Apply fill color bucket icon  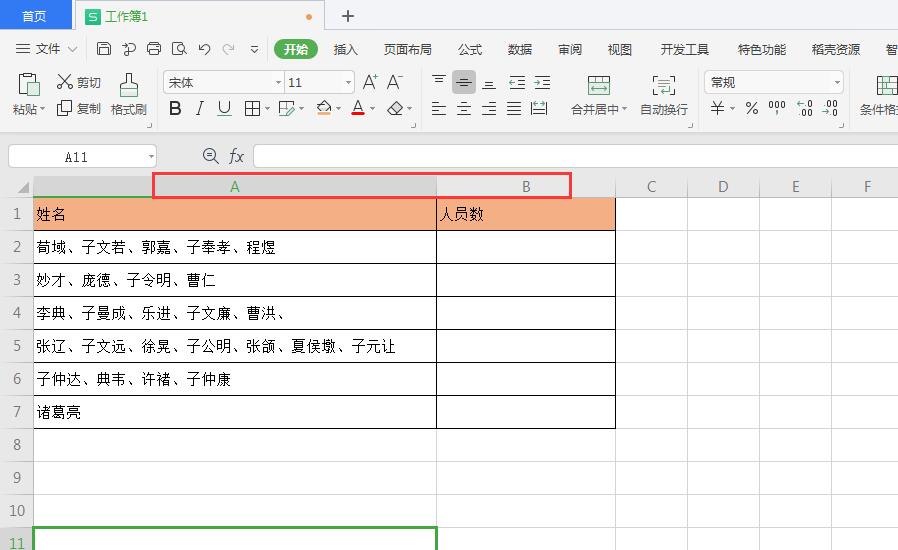pos(324,108)
